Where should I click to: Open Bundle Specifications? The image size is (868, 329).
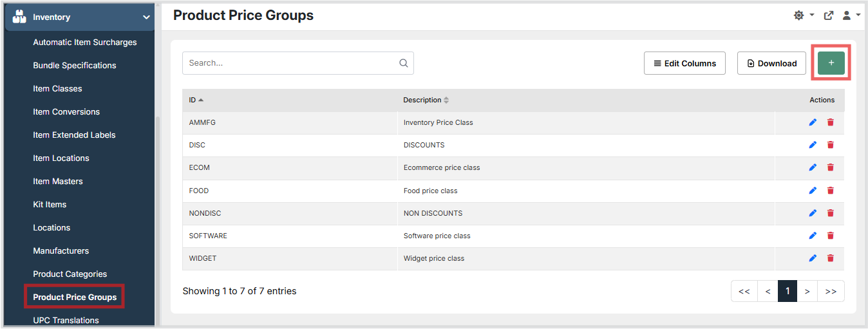pyautogui.click(x=75, y=66)
